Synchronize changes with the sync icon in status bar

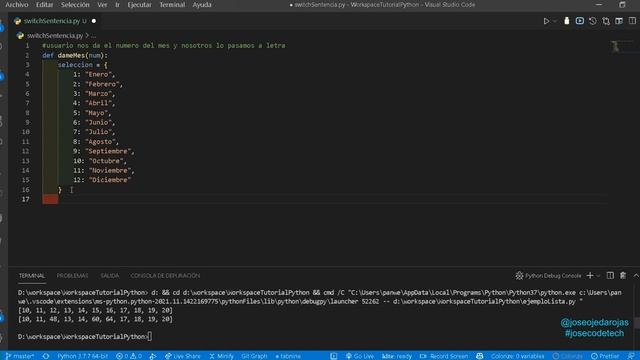pos(46,356)
